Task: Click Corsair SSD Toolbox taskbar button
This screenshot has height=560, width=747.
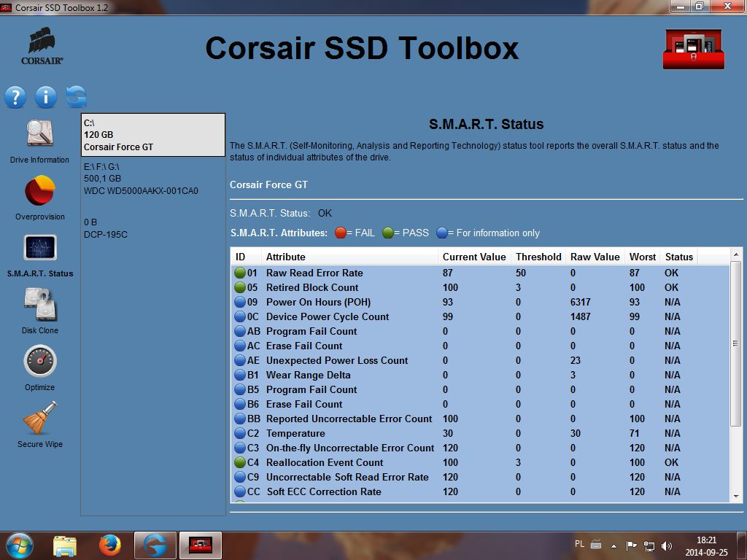Action: pyautogui.click(x=201, y=545)
